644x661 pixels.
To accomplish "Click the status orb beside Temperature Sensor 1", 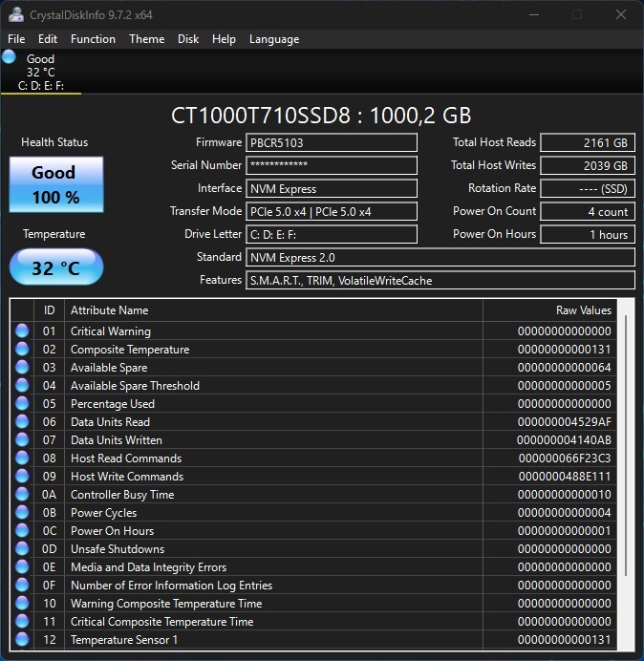I will [22, 640].
